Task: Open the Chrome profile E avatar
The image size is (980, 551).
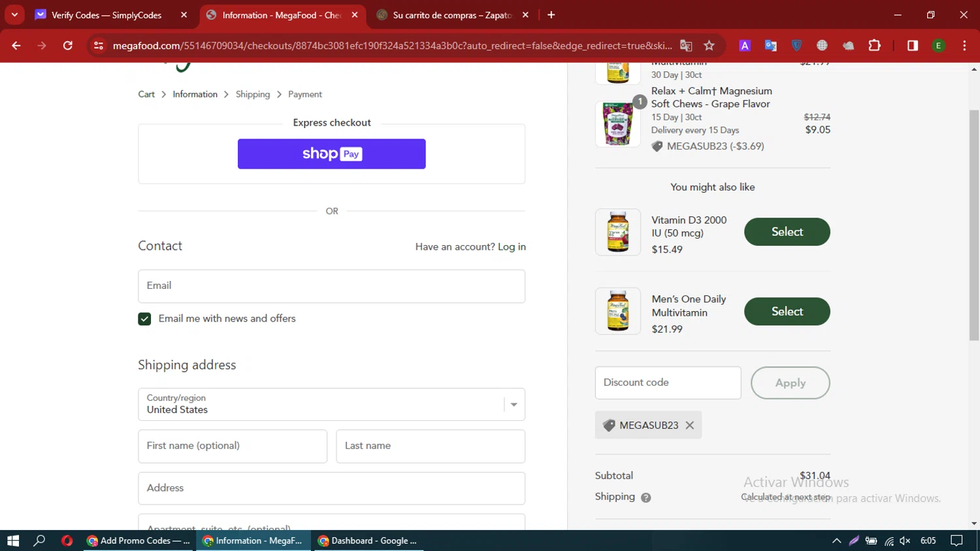Action: click(939, 46)
